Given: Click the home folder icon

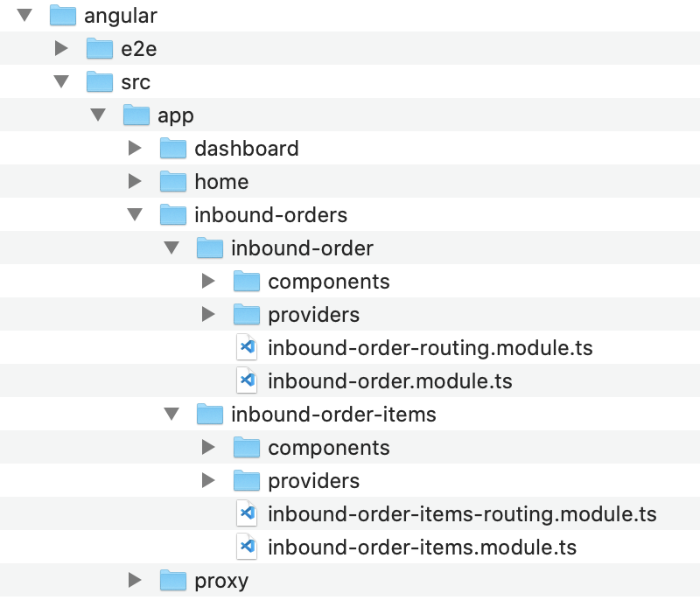Looking at the screenshot, I should pos(173,182).
